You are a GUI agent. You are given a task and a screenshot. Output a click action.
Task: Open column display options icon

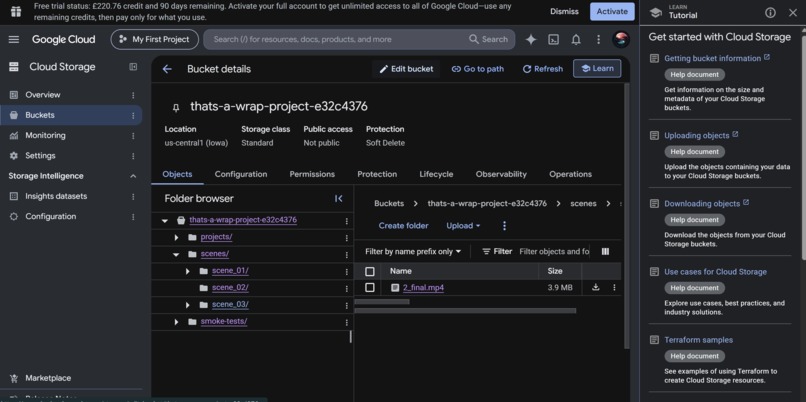(x=605, y=251)
